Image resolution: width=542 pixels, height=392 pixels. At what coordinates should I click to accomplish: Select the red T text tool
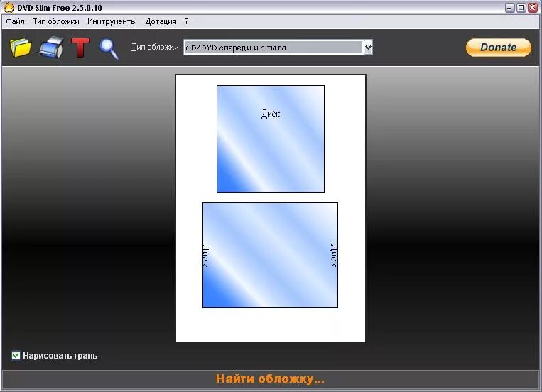click(x=80, y=48)
